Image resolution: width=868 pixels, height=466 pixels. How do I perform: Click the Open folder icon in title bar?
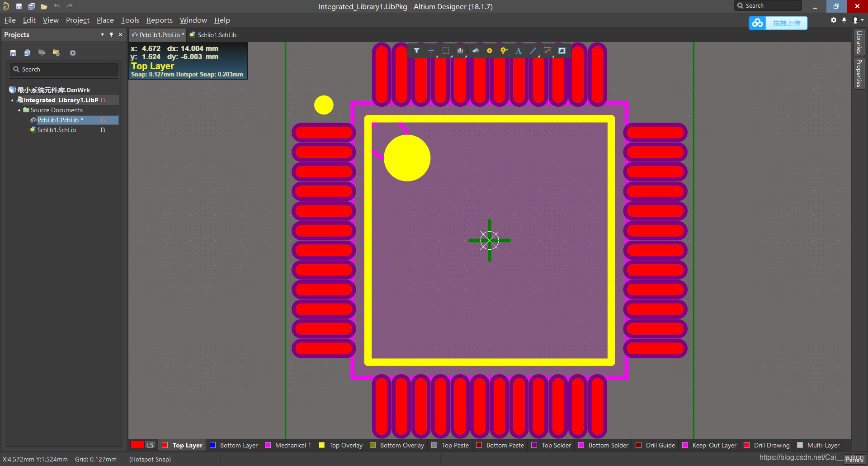[x=44, y=6]
